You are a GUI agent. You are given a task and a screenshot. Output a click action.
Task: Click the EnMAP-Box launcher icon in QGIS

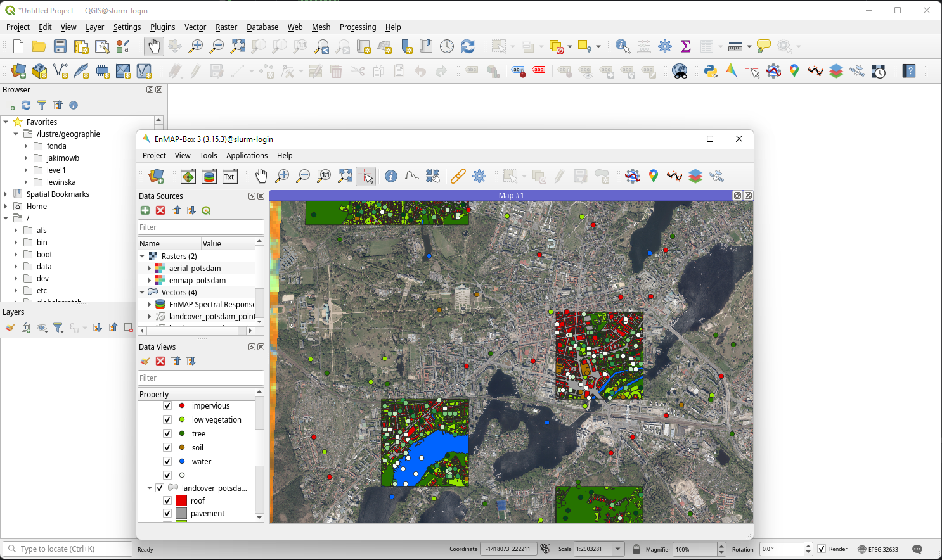[732, 71]
